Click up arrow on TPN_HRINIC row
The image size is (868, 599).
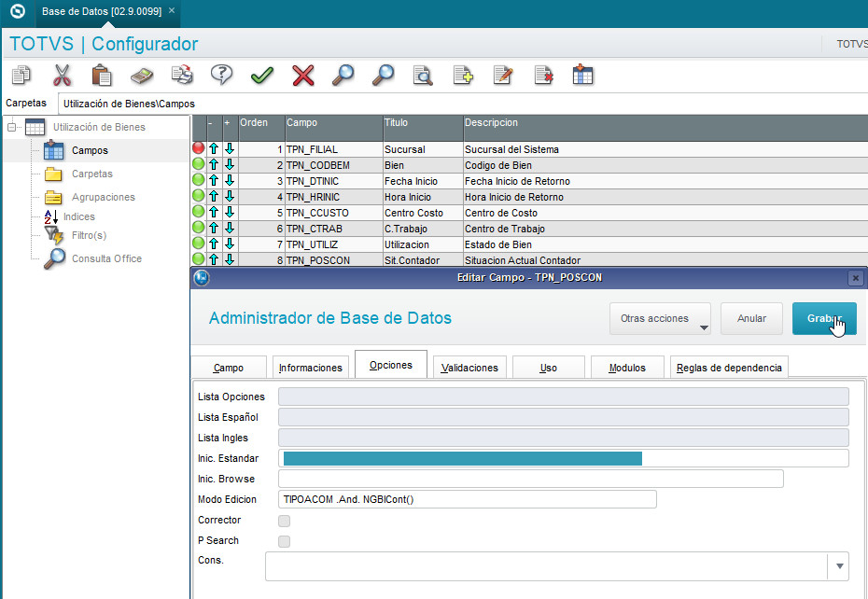[214, 196]
